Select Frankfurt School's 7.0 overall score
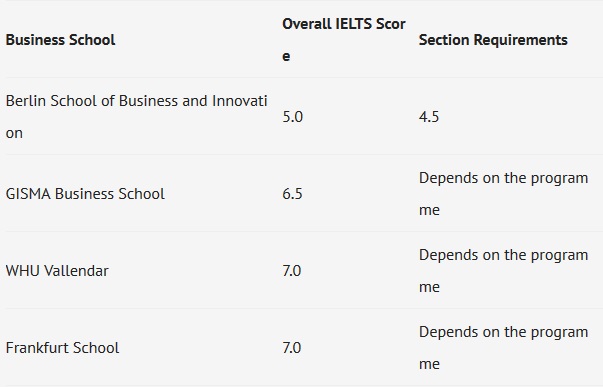 tap(292, 348)
